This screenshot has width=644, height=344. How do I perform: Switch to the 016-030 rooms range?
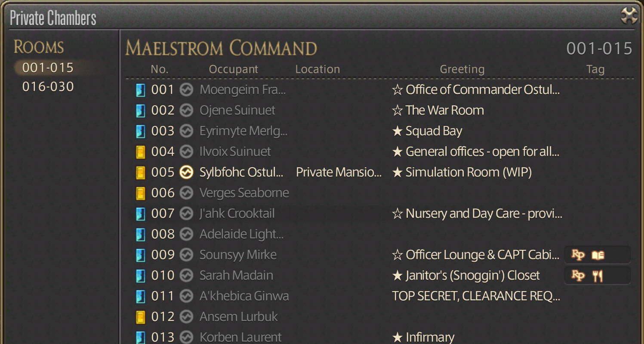tap(48, 86)
